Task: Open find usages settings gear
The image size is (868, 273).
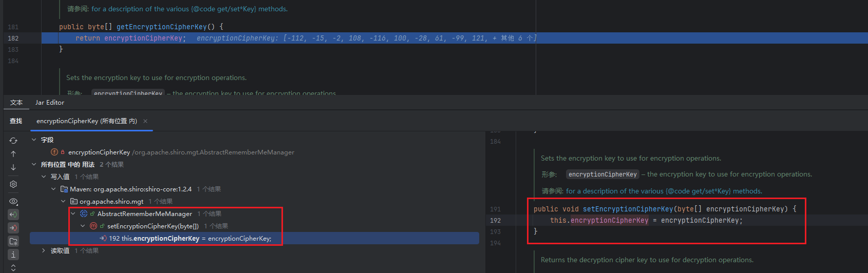Action: tap(13, 184)
